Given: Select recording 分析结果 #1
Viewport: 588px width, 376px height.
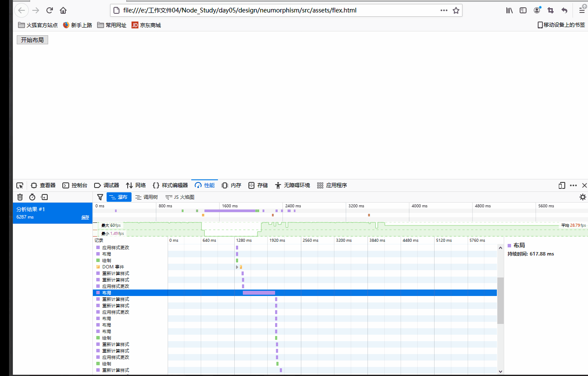Looking at the screenshot, I should tap(52, 213).
